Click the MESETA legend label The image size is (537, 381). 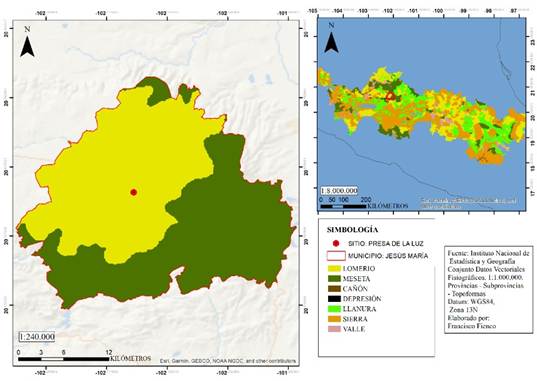[357, 279]
